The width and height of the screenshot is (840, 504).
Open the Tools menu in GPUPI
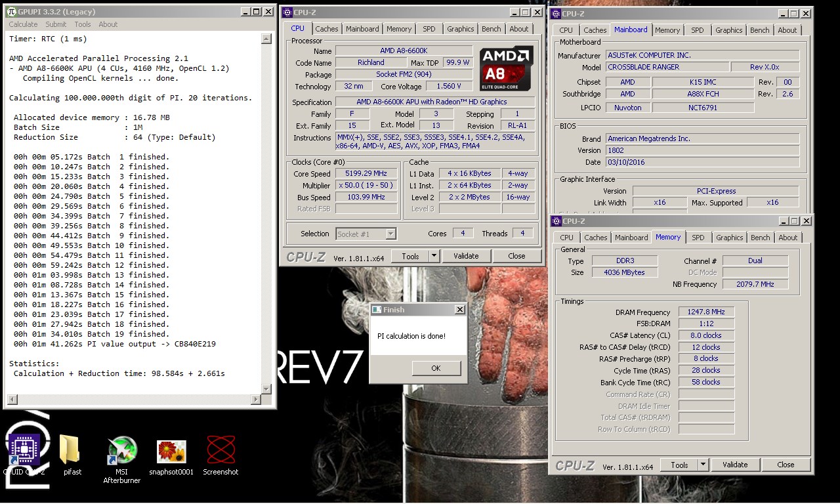pyautogui.click(x=83, y=24)
